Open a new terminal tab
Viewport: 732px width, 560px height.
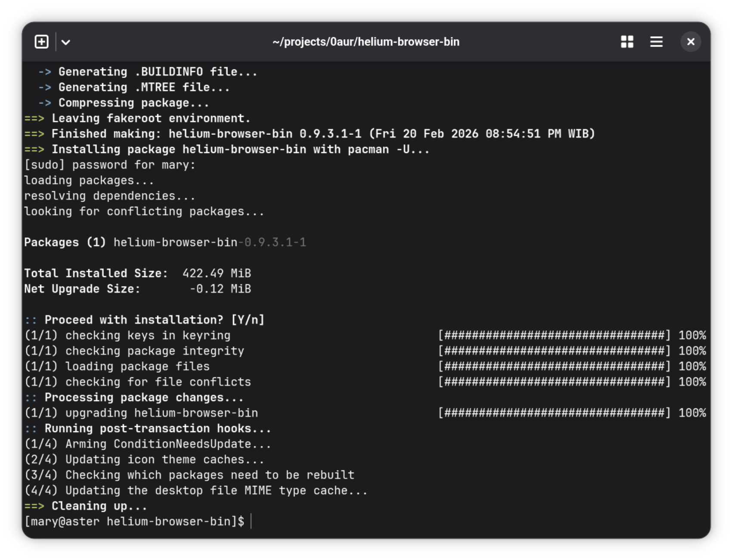coord(41,42)
